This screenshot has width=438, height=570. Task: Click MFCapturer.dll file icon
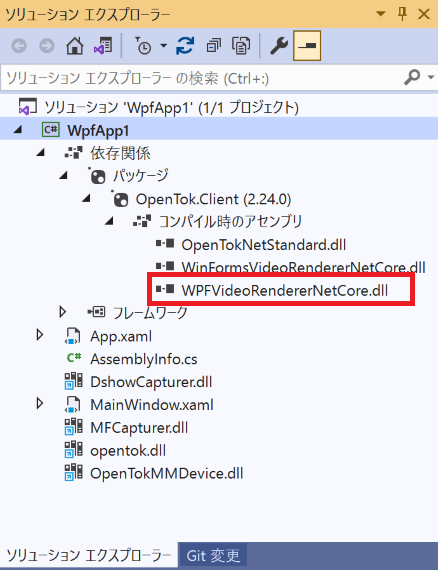click(73, 427)
